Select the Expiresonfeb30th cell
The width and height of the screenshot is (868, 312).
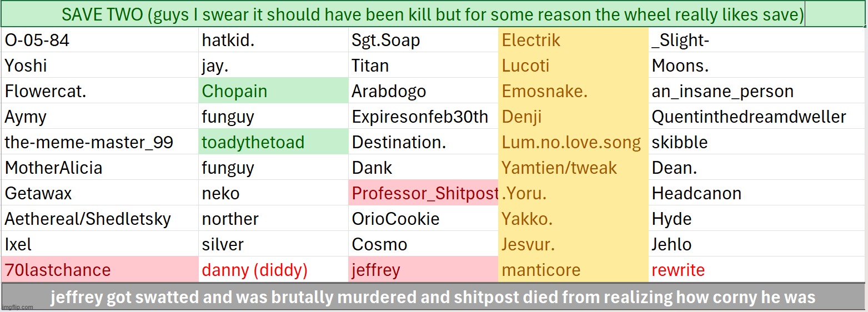pyautogui.click(x=423, y=117)
